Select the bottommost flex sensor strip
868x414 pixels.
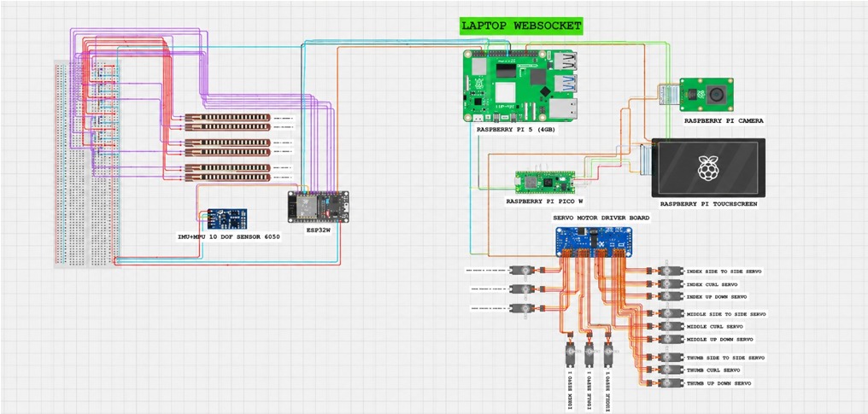pyautogui.click(x=227, y=178)
